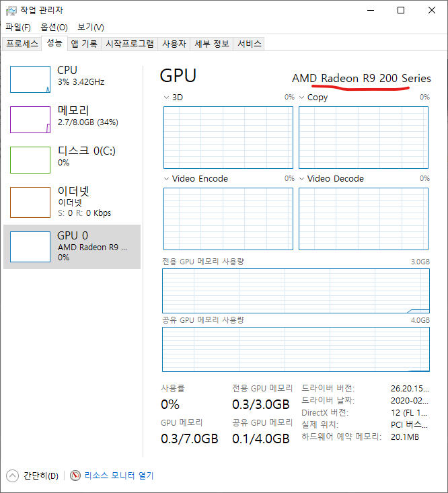Click the CPU 3% 3.42GHz text
This screenshot has width=448, height=493.
click(81, 82)
